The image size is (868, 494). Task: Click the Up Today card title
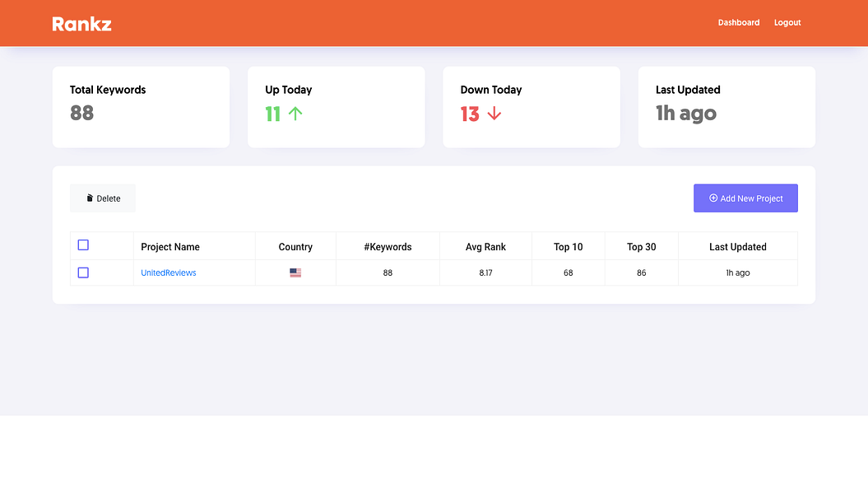289,90
